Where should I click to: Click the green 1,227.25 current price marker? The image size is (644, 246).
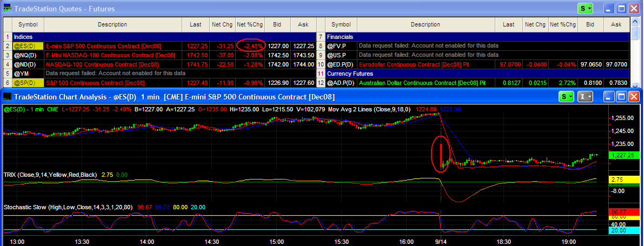tap(623, 155)
